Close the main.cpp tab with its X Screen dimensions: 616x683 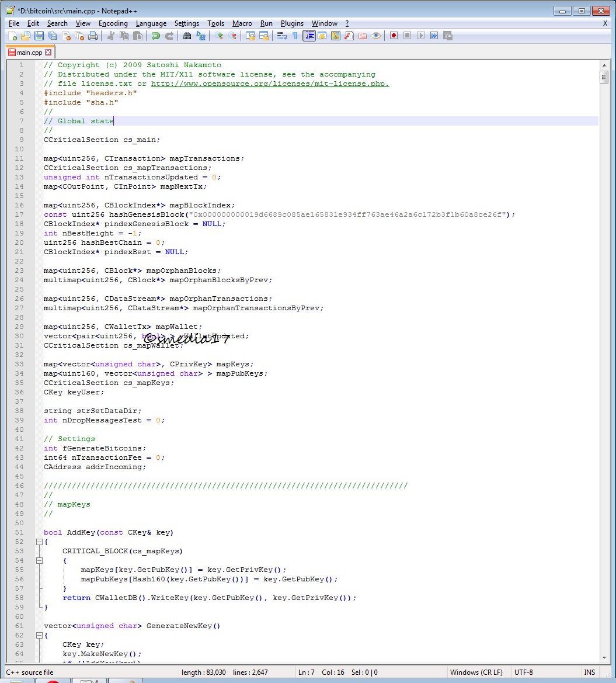tap(48, 52)
